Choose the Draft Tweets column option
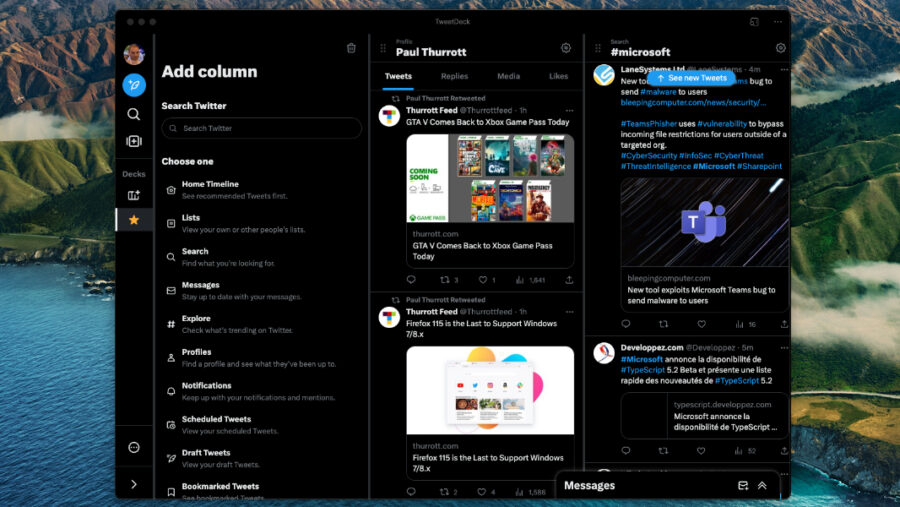The width and height of the screenshot is (900, 507). coord(262,458)
